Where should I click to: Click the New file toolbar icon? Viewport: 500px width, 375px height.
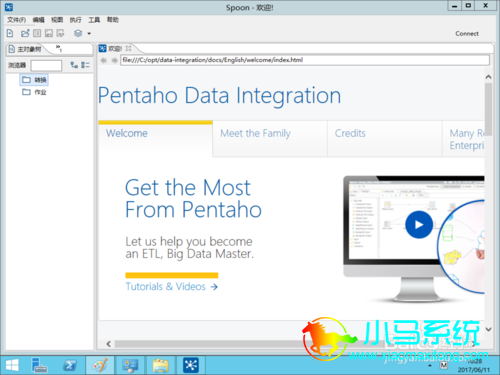10,33
